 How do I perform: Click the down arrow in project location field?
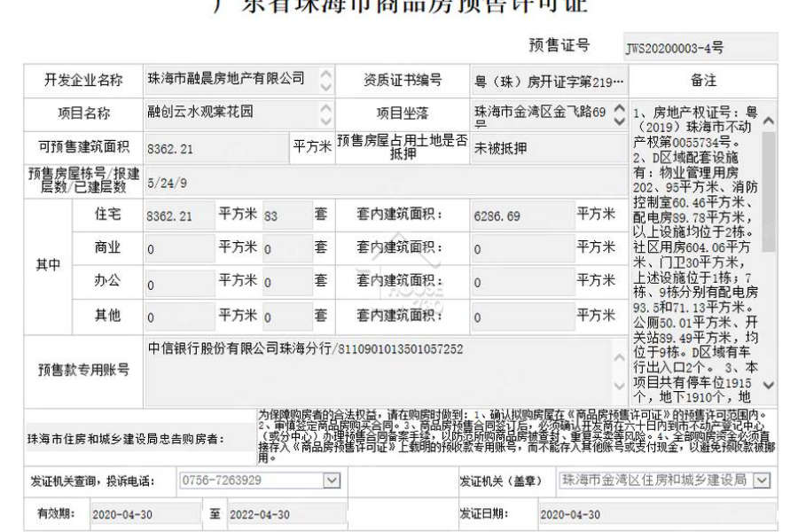pos(620,121)
